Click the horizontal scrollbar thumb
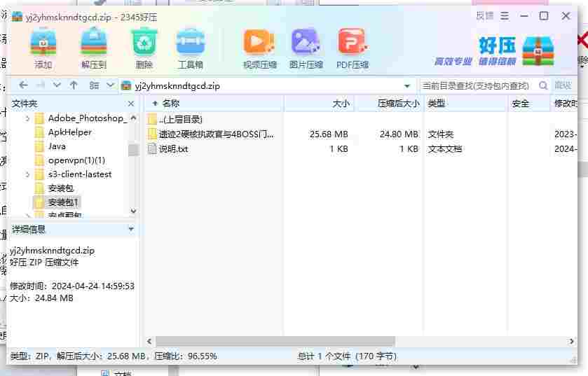 point(275,341)
